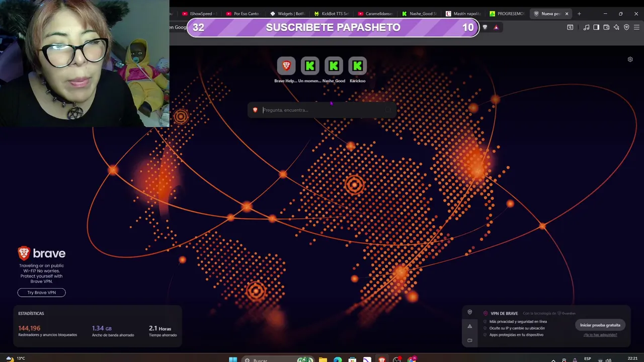Open '¿Ya lo has adquirido?' link
This screenshot has height=362, width=644.
pos(600,335)
